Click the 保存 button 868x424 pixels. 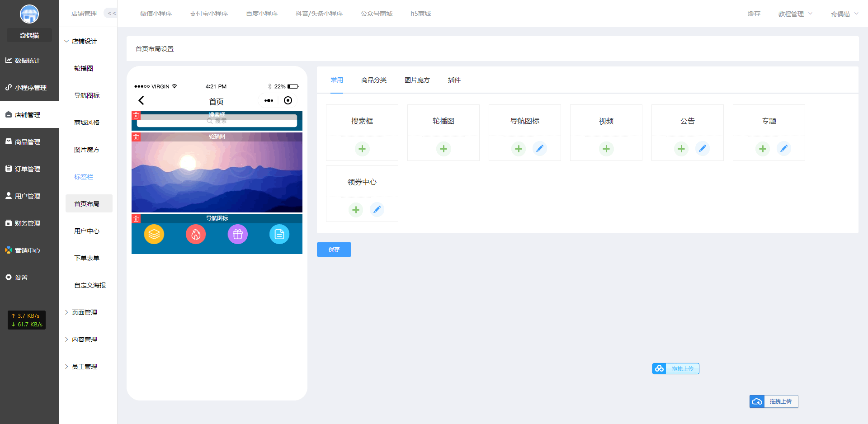pos(334,250)
